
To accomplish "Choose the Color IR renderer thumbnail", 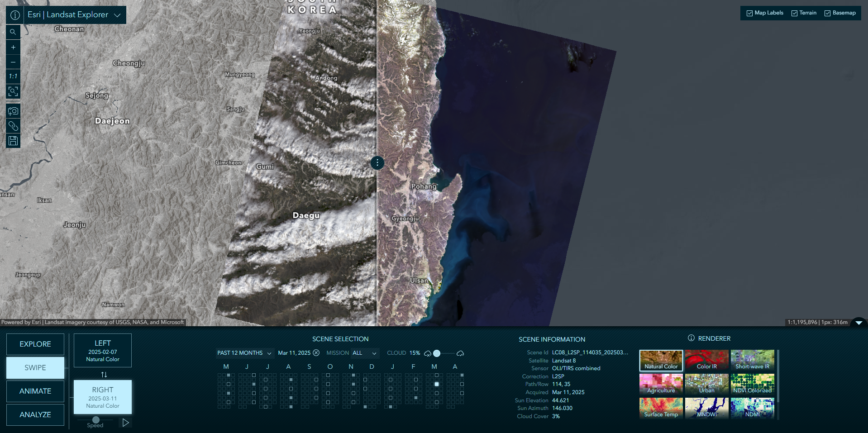I will pyautogui.click(x=706, y=361).
